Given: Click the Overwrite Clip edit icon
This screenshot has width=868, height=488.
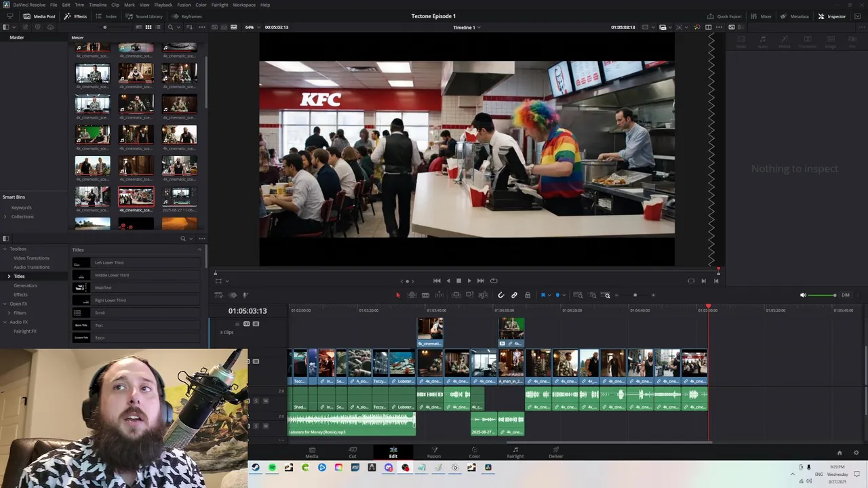Looking at the screenshot, I should coord(469,295).
